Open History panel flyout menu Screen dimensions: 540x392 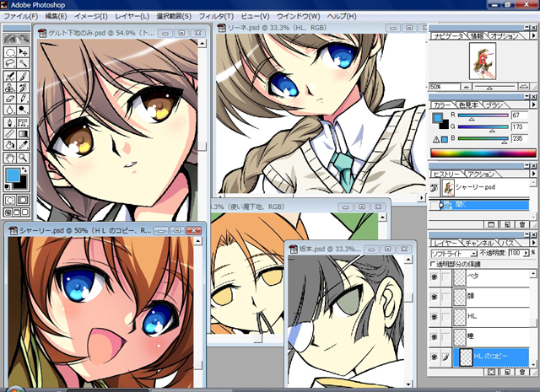pos(533,174)
